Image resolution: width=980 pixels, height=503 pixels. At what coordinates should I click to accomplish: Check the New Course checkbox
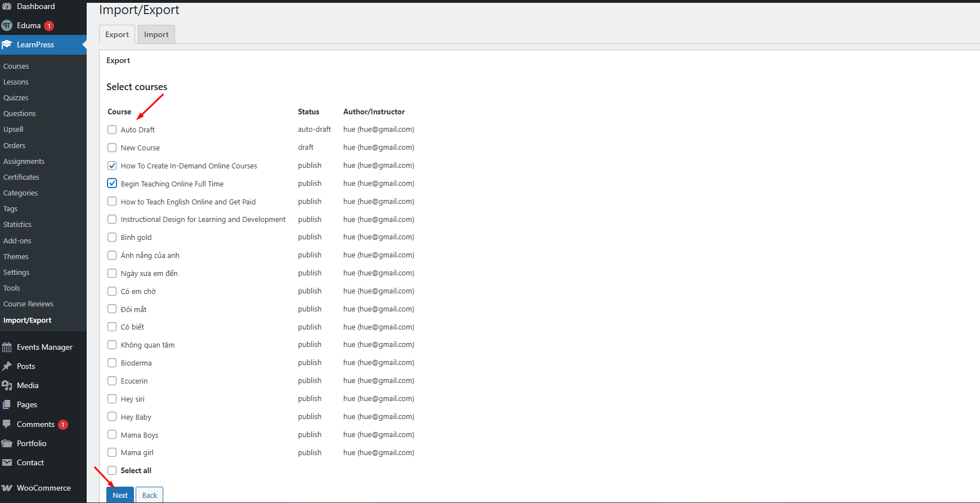112,148
